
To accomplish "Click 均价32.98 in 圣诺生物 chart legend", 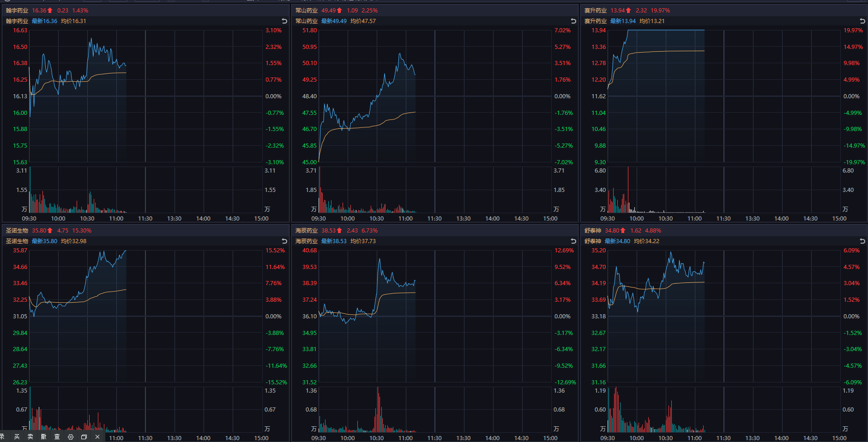I will click(x=73, y=241).
